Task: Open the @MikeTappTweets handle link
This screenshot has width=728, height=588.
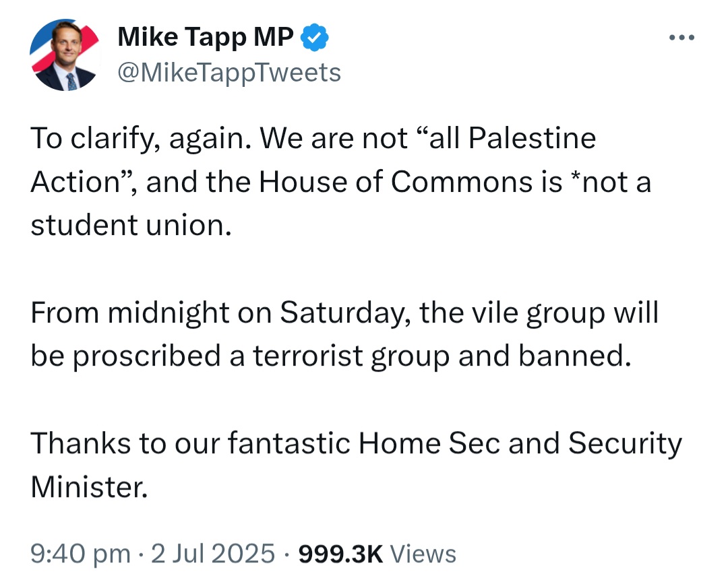Action: pyautogui.click(x=229, y=73)
